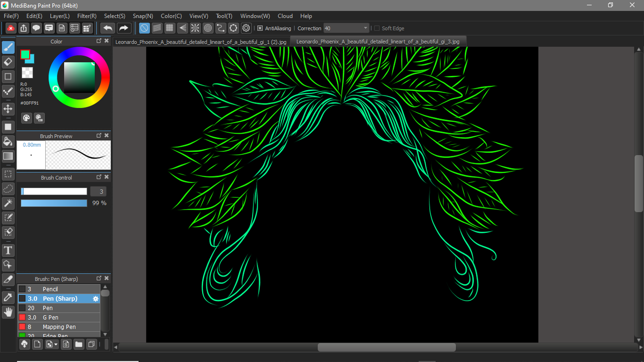Screen dimensions: 644x362
Task: Open the Filter(R) menu
Action: click(87, 16)
